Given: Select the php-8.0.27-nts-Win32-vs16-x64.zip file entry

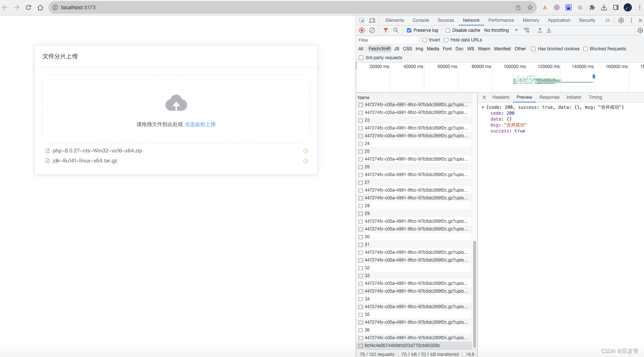Looking at the screenshot, I should pyautogui.click(x=176, y=151).
